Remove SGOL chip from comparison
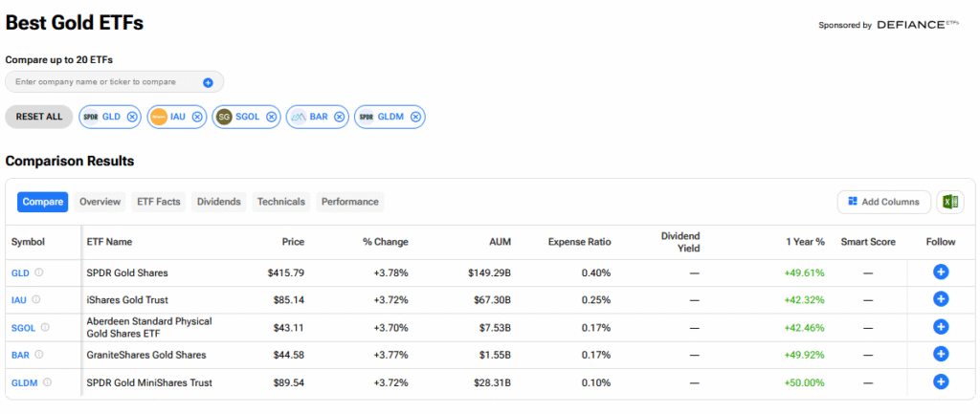The height and width of the screenshot is (414, 980). (271, 117)
